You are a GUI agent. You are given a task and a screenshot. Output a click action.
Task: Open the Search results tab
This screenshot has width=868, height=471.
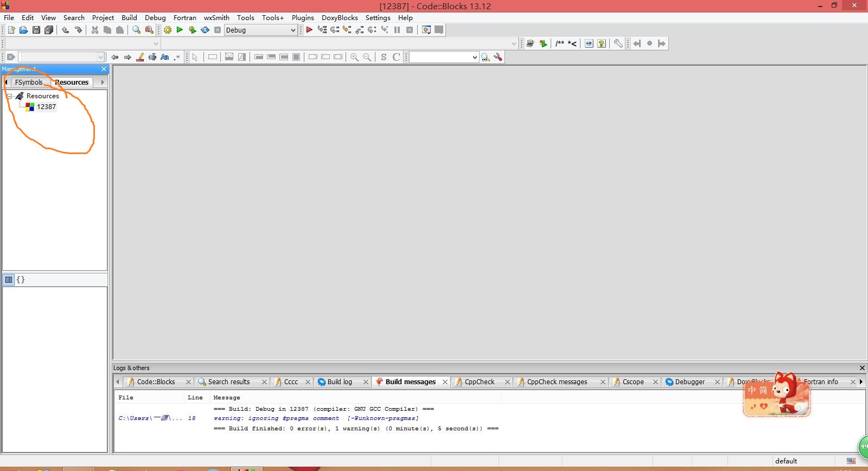[x=229, y=382]
